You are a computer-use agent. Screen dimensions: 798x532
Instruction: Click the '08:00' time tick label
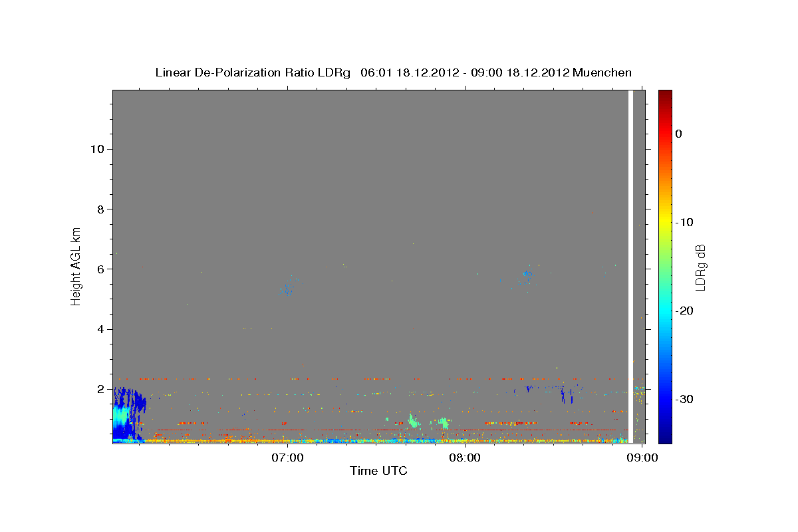(464, 458)
